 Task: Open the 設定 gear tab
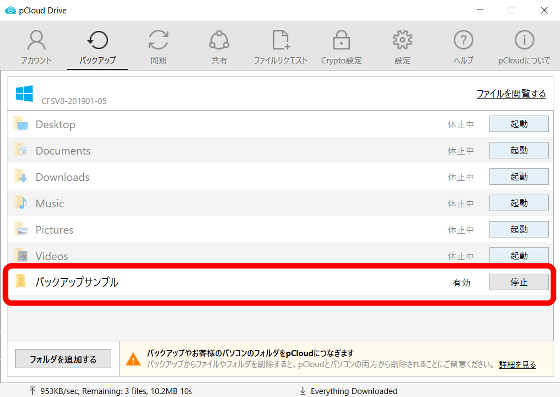click(402, 47)
